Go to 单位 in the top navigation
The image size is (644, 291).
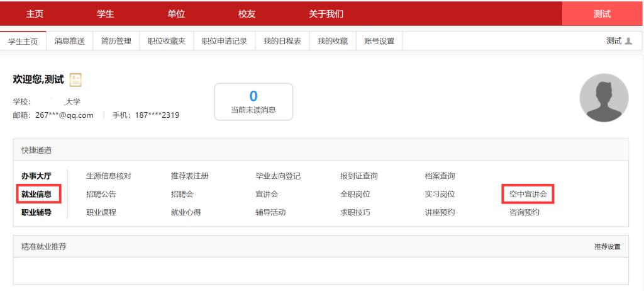[176, 14]
